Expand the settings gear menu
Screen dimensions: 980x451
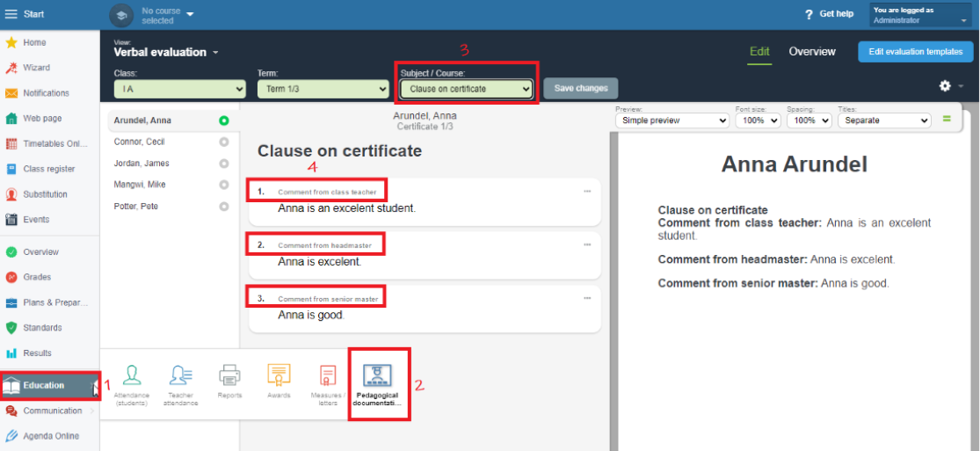click(952, 85)
